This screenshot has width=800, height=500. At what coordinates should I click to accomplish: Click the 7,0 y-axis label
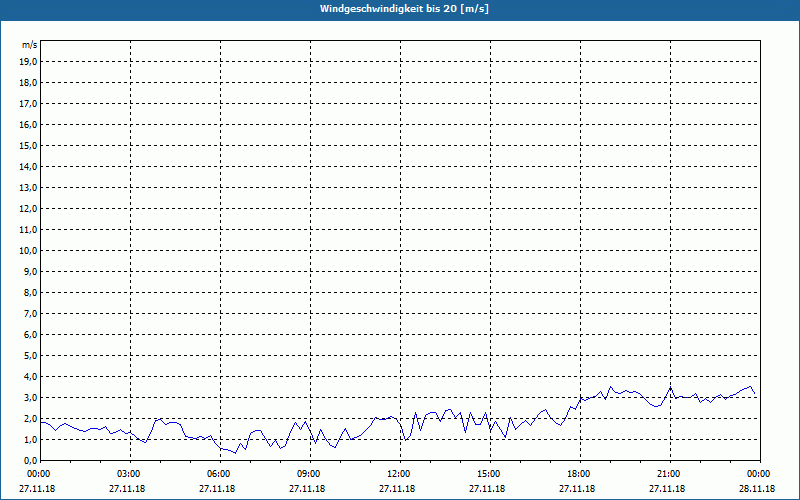point(31,314)
